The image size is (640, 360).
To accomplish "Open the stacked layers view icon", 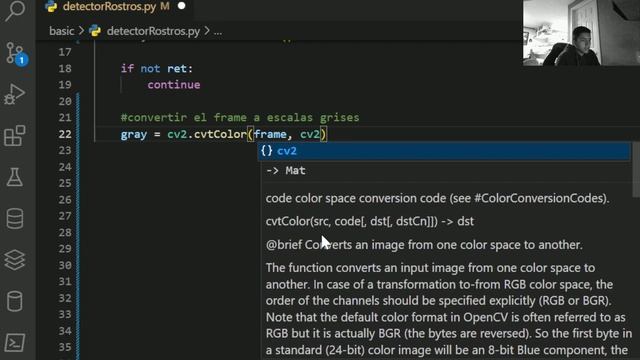I will [x=15, y=260].
